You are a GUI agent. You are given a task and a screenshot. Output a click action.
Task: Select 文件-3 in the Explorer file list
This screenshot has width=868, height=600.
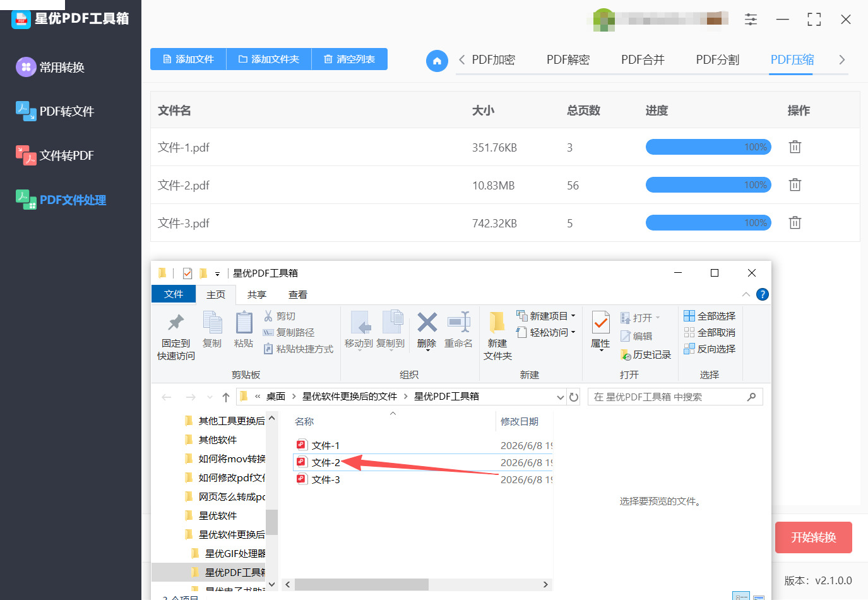pos(326,480)
